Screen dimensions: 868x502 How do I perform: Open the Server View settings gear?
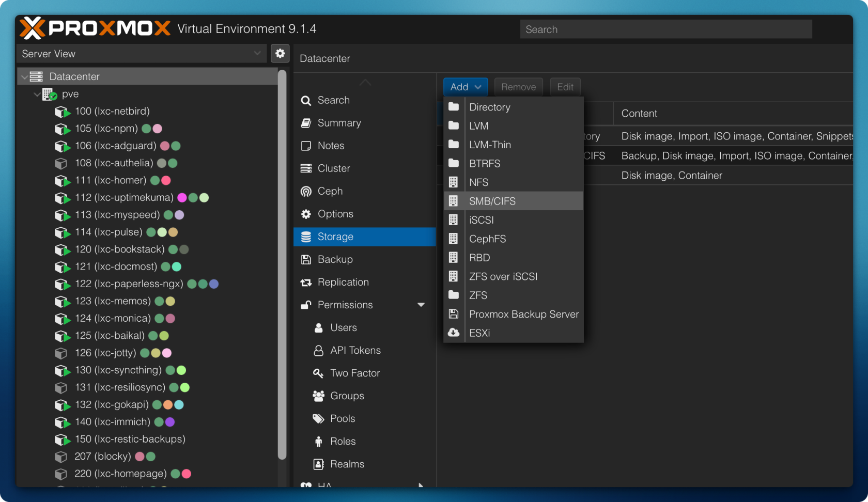tap(280, 53)
